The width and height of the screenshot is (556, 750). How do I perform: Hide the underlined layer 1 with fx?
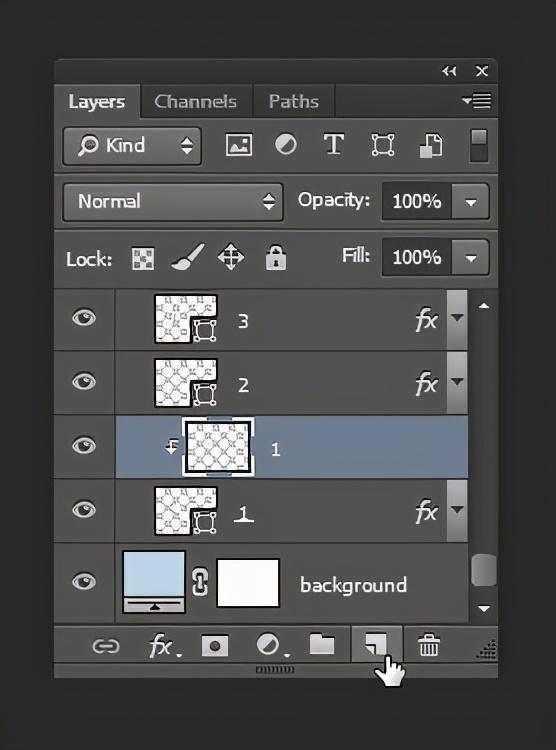[x=84, y=509]
